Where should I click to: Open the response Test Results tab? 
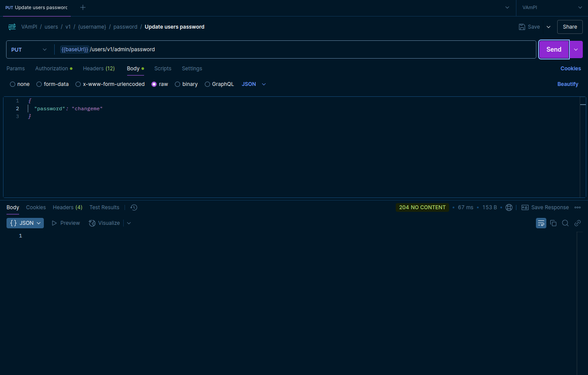(x=104, y=207)
